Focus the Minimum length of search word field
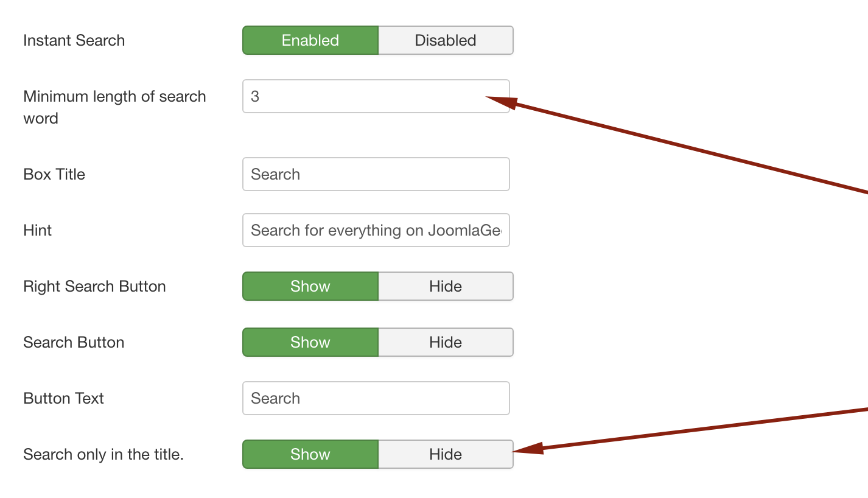868x498 pixels. coord(376,96)
